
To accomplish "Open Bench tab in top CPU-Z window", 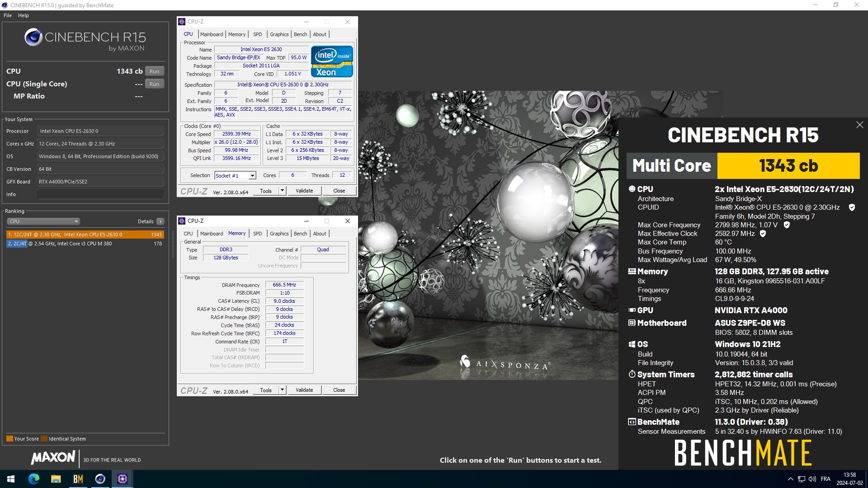I will pos(300,34).
